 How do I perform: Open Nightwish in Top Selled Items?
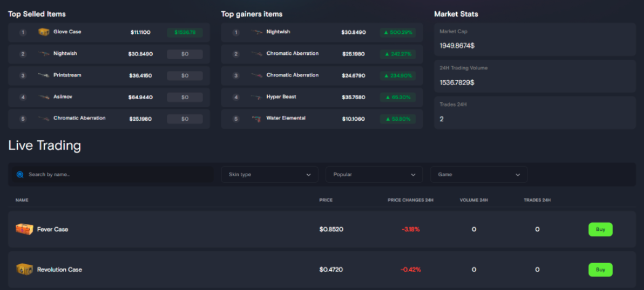pos(65,54)
